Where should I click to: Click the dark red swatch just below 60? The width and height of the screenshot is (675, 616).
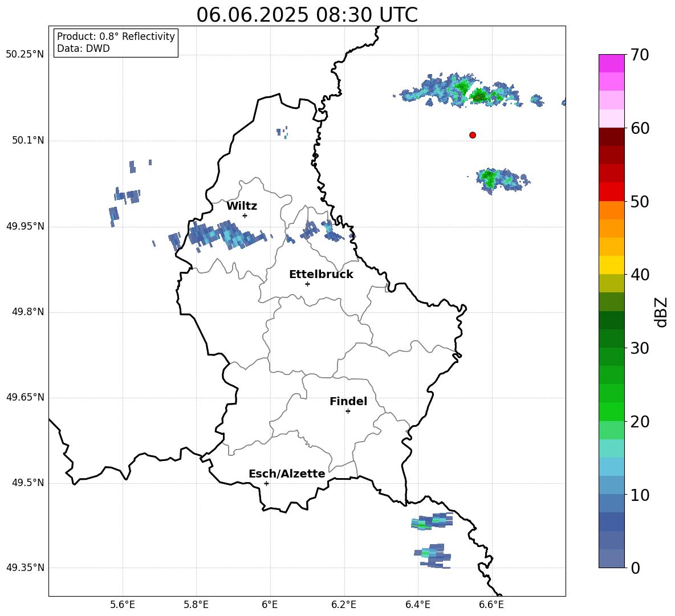pyautogui.click(x=611, y=137)
